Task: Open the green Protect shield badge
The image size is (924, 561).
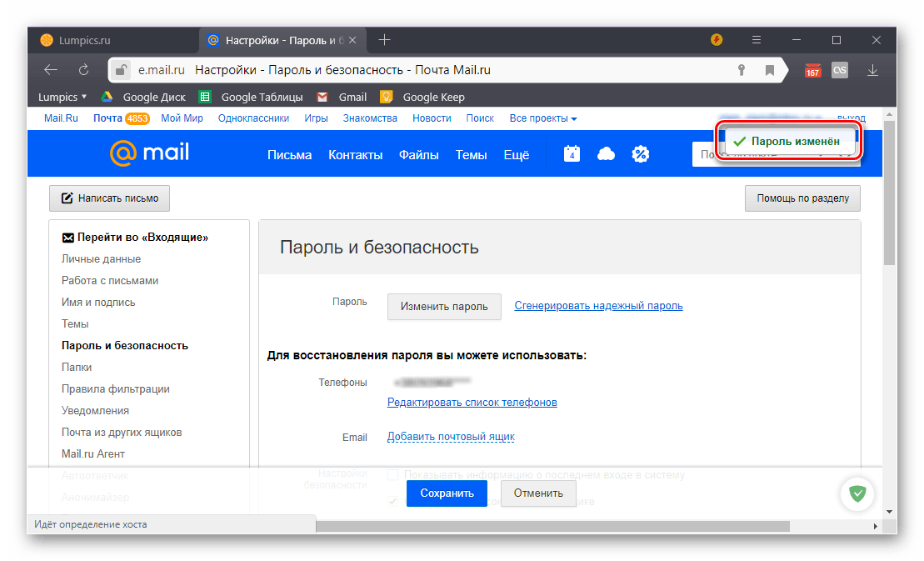Action: pos(857,494)
